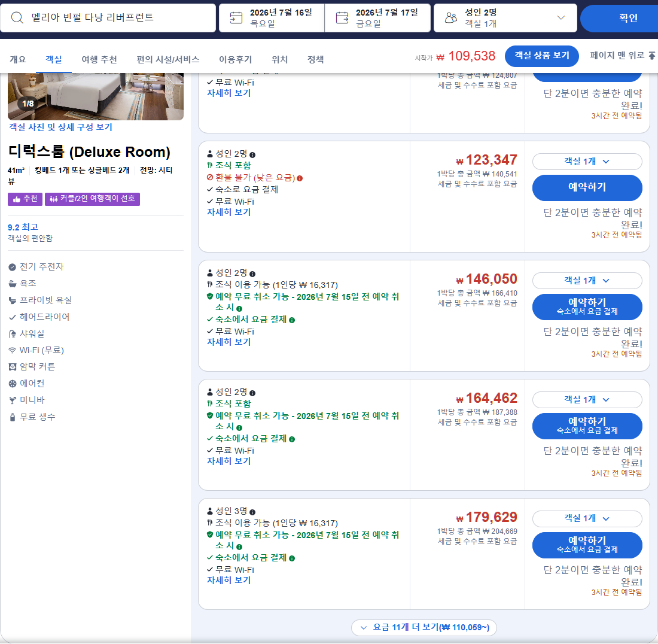Open the 이용후기 tab
This screenshot has height=644, width=658.
click(236, 59)
